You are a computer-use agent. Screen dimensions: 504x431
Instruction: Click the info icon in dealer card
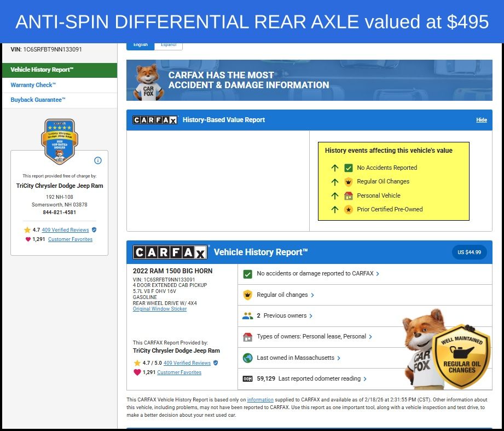[x=98, y=160]
